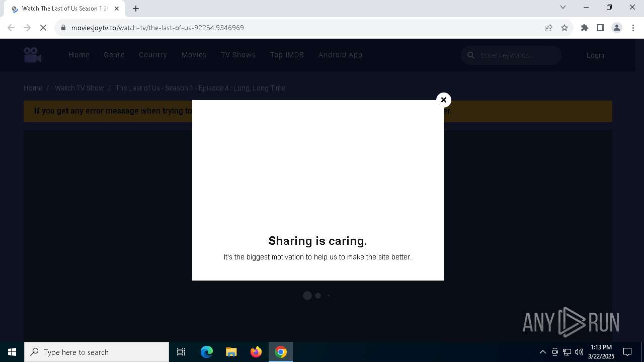This screenshot has height=362, width=644.
Task: Go back in browser history
Action: coord(11,28)
